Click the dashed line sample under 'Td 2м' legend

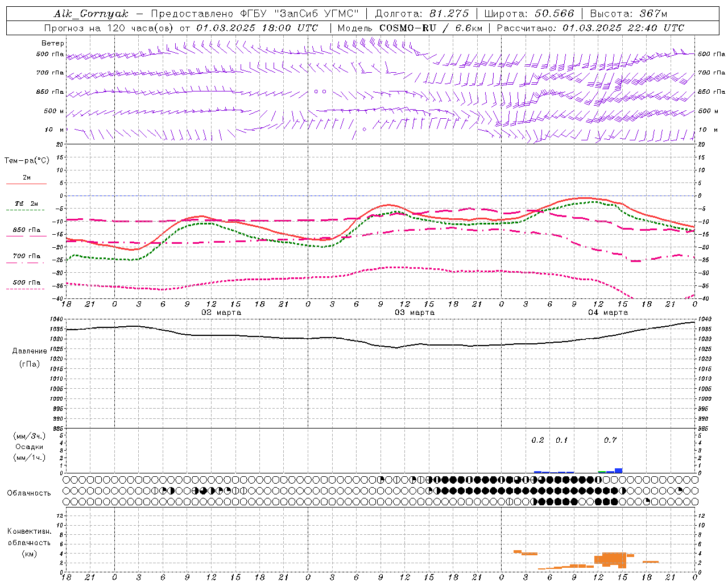[25, 210]
